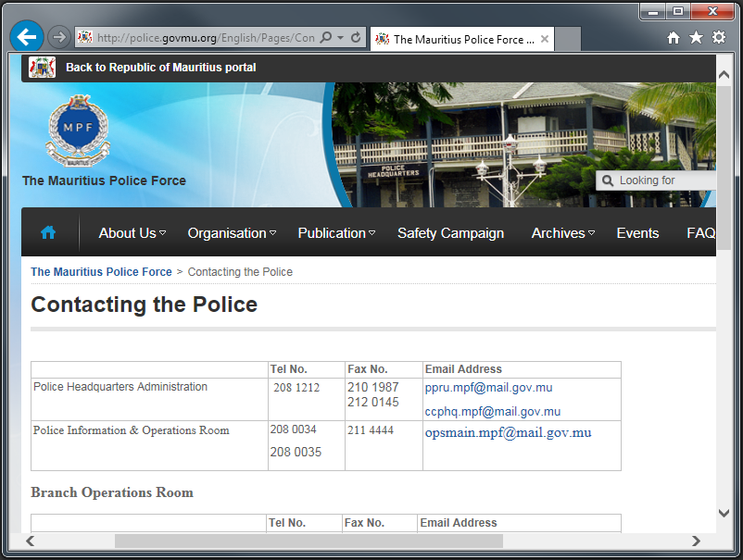This screenshot has height=560, width=743.
Task: Email opsmain.mpf@mail.gov.mu address
Action: [508, 432]
